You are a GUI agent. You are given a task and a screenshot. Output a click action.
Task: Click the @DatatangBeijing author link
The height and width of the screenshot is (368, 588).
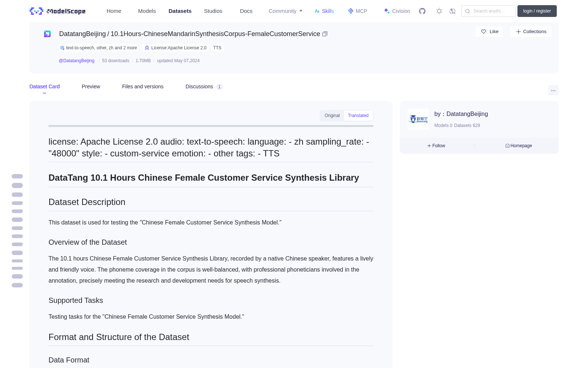[x=76, y=61]
